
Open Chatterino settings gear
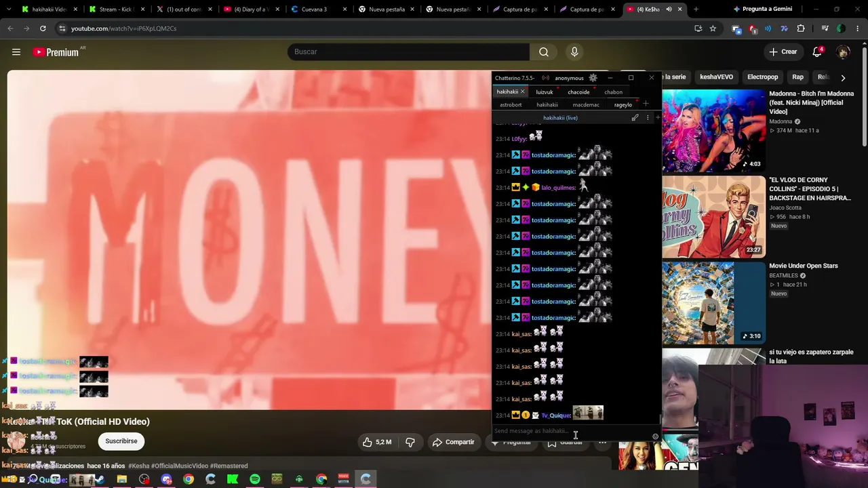tap(593, 78)
